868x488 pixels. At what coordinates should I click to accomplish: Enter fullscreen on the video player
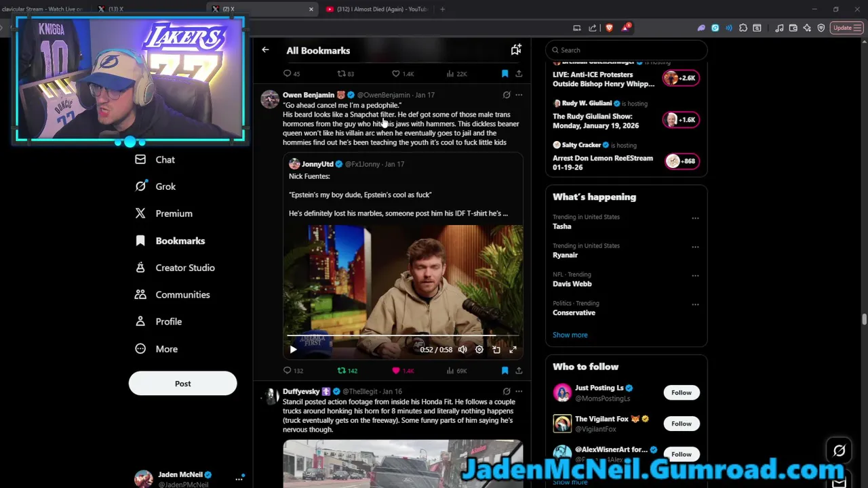513,350
